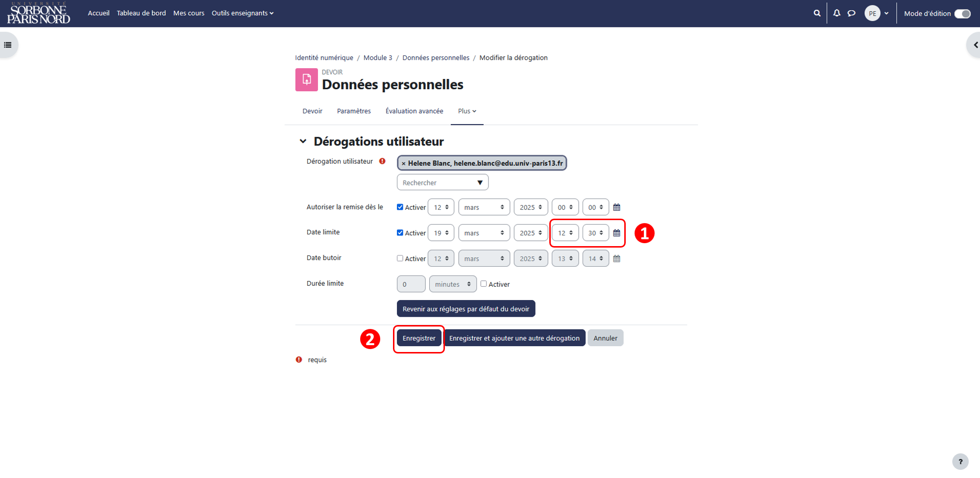Open the Date limite hour dropdown
The height and width of the screenshot is (478, 980).
click(x=565, y=233)
